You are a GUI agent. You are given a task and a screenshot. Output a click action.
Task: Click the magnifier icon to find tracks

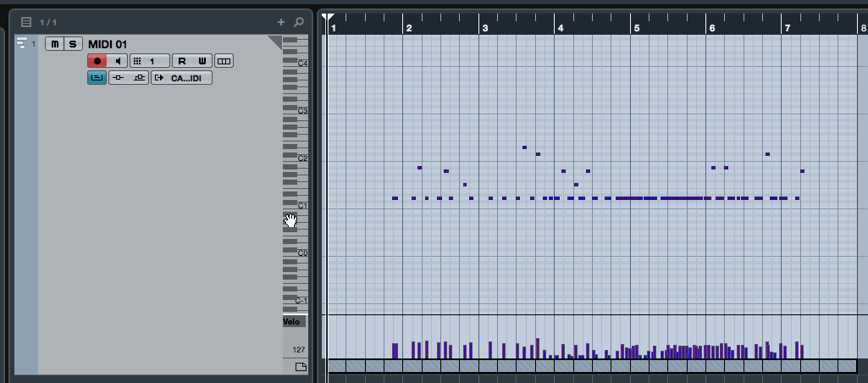(x=298, y=21)
